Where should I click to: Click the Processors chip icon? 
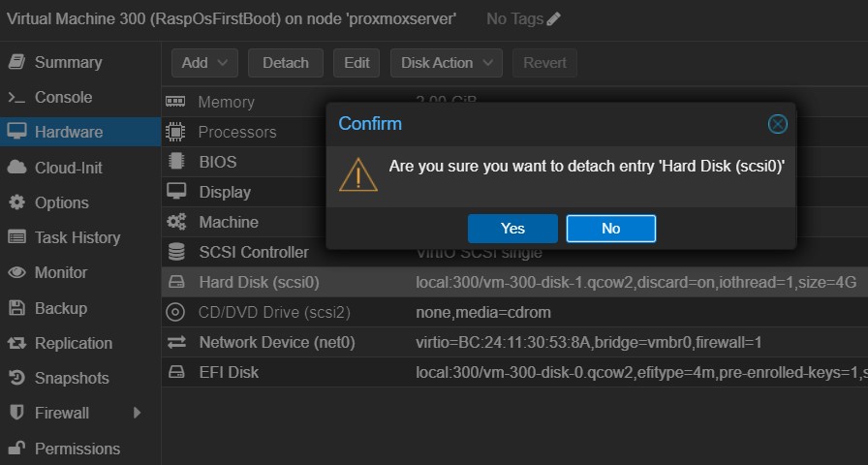tap(175, 132)
